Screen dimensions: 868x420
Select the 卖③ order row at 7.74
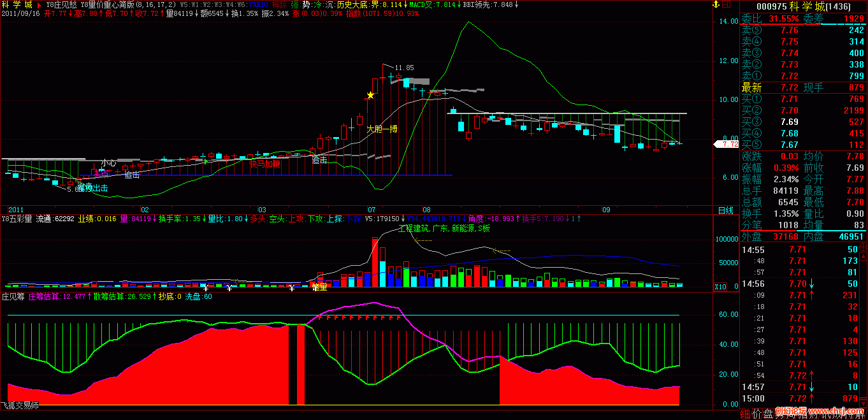[803, 53]
